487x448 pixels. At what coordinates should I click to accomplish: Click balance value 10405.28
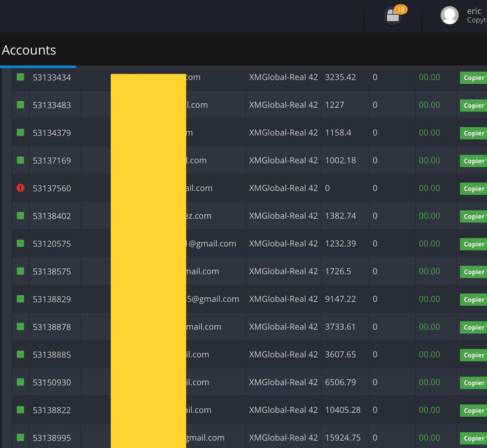point(343,410)
